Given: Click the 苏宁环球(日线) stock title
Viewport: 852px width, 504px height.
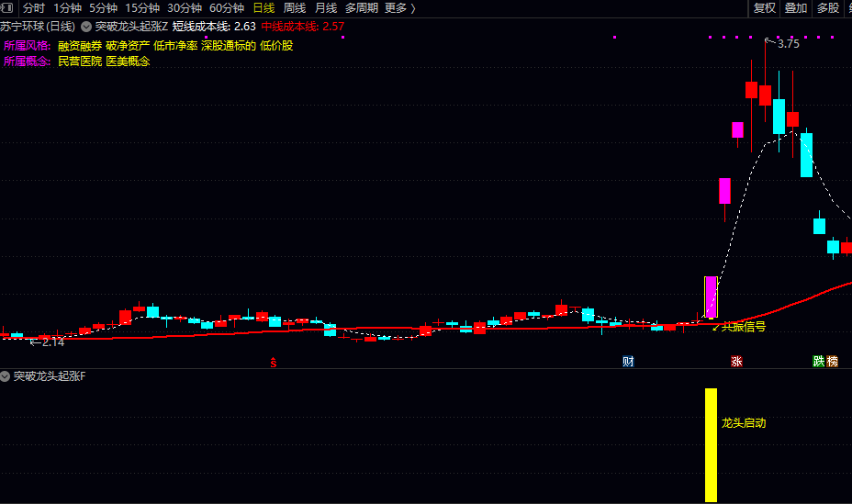Looking at the screenshot, I should tap(38, 26).
